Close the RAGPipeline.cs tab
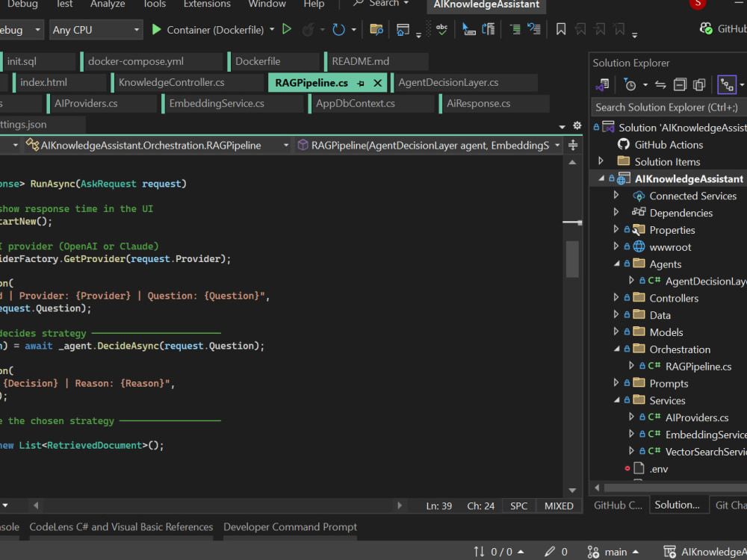The width and height of the screenshot is (747, 560). [x=378, y=84]
